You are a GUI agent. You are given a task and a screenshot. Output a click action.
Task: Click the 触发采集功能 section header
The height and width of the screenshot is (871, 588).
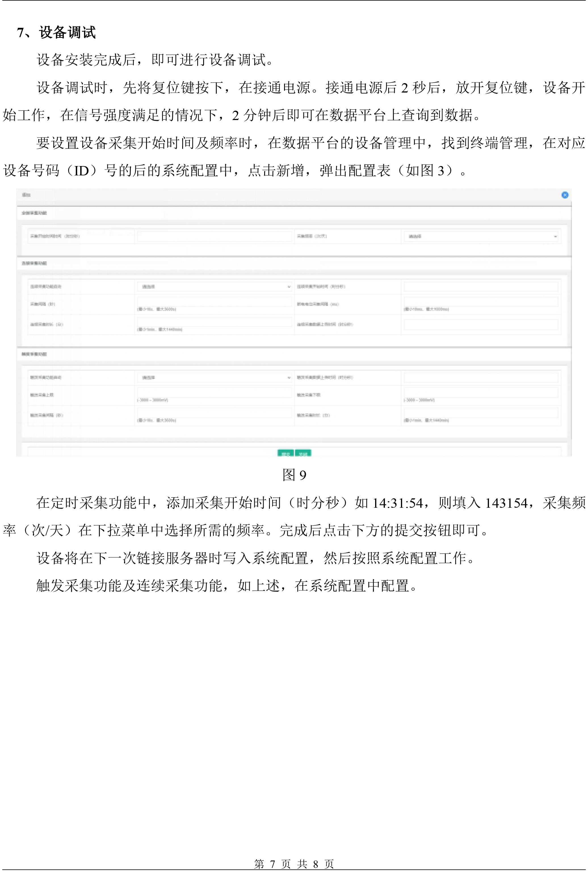(34, 354)
